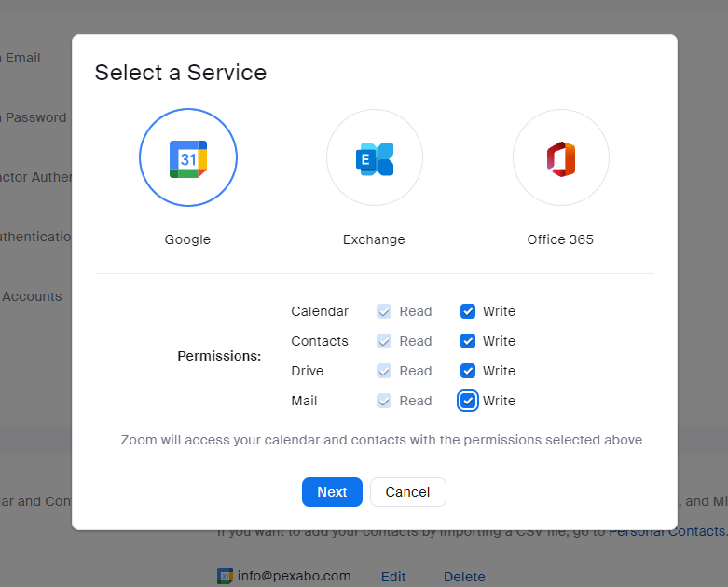This screenshot has width=728, height=587.
Task: Click the Permissions: label
Action: coord(219,356)
